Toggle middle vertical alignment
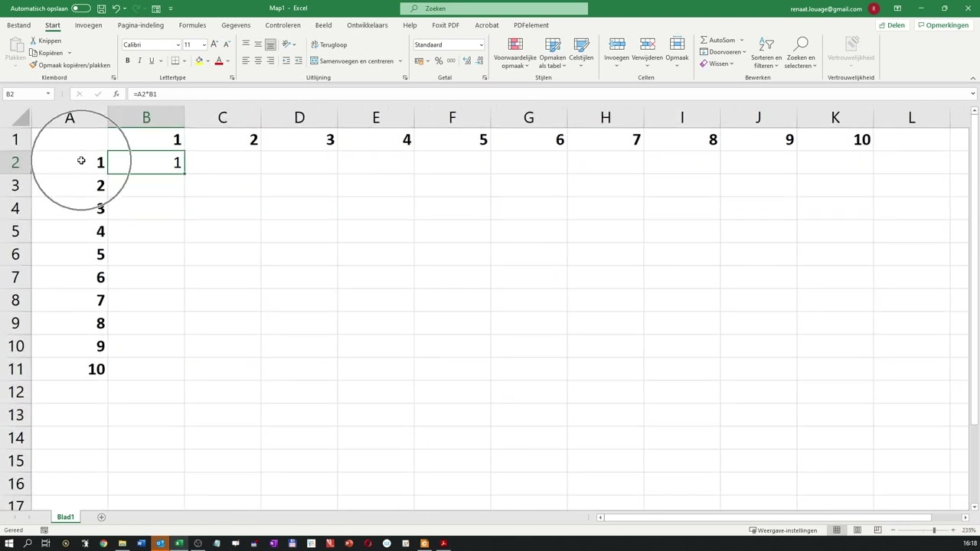 coord(258,44)
